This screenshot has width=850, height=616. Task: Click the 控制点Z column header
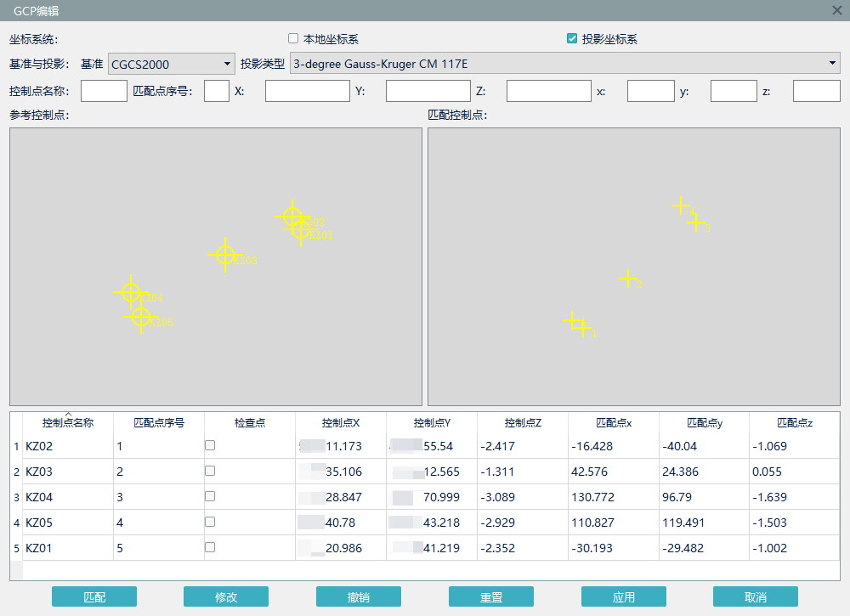(523, 422)
